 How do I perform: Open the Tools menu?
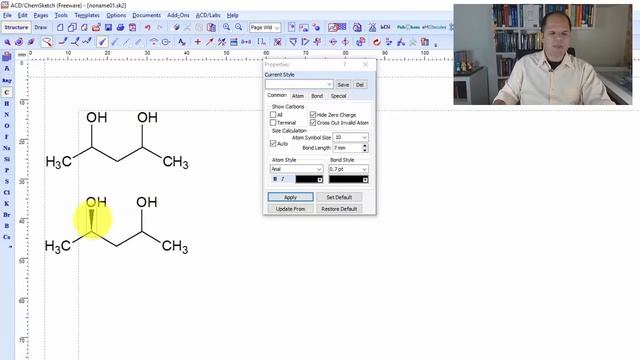click(61, 15)
